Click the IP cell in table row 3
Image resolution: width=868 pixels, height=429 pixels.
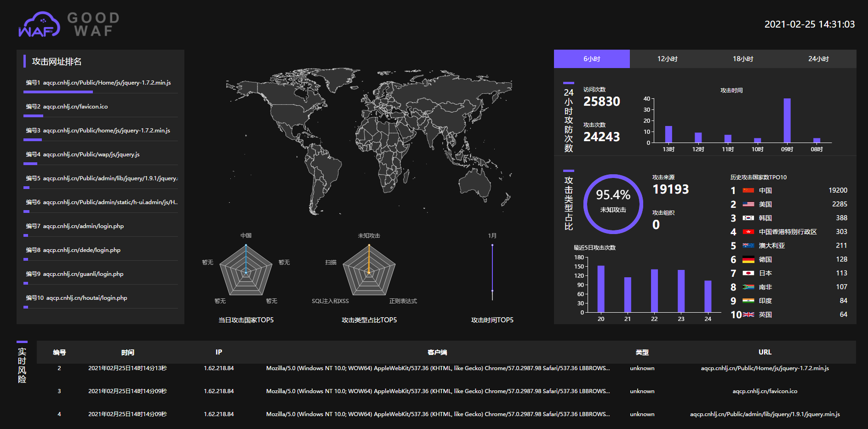click(219, 391)
